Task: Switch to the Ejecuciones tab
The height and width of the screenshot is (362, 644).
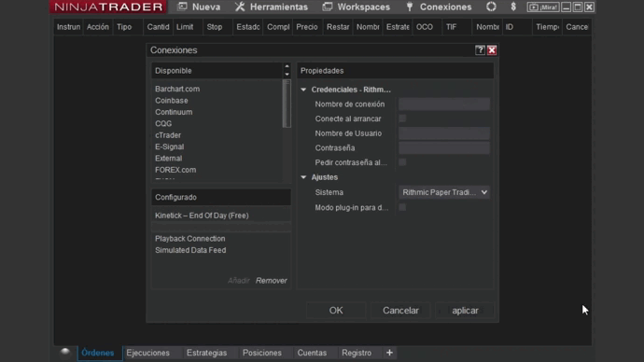Action: (x=147, y=353)
